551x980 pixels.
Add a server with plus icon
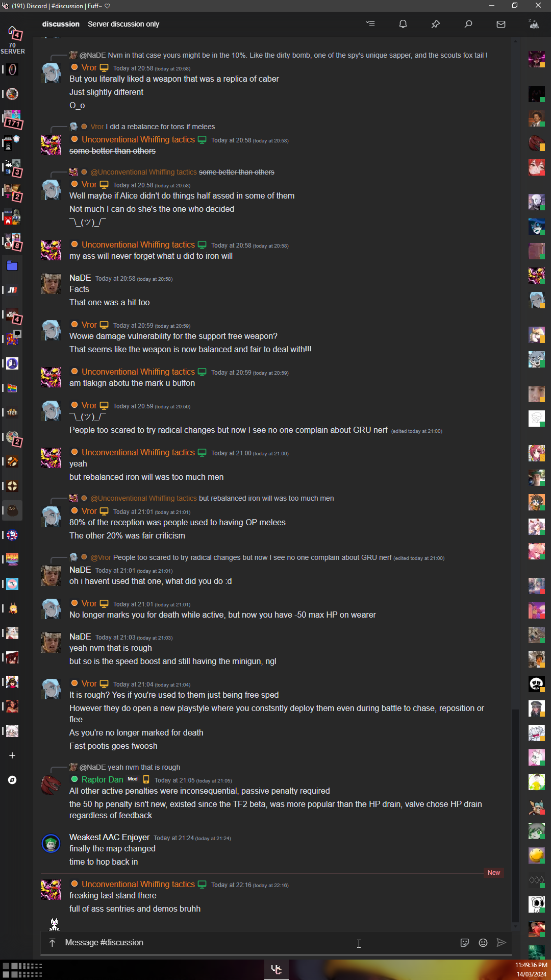click(x=12, y=755)
